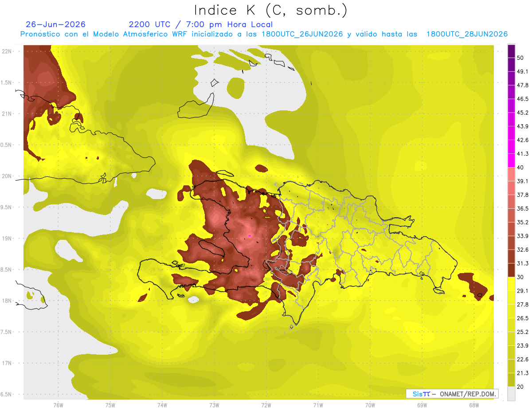Click the "75W" longitude label
This screenshot has width=532, height=411.
pos(110,405)
